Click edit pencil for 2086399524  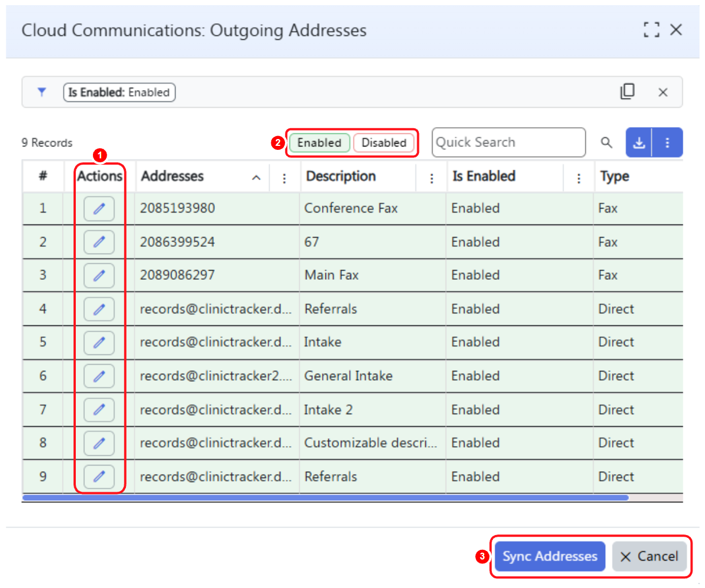(99, 242)
